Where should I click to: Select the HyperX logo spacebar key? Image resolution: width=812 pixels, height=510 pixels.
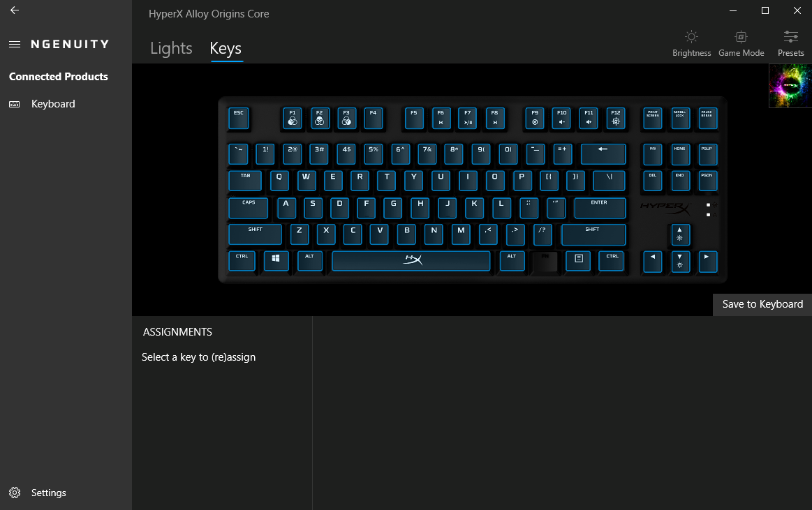pyautogui.click(x=411, y=261)
